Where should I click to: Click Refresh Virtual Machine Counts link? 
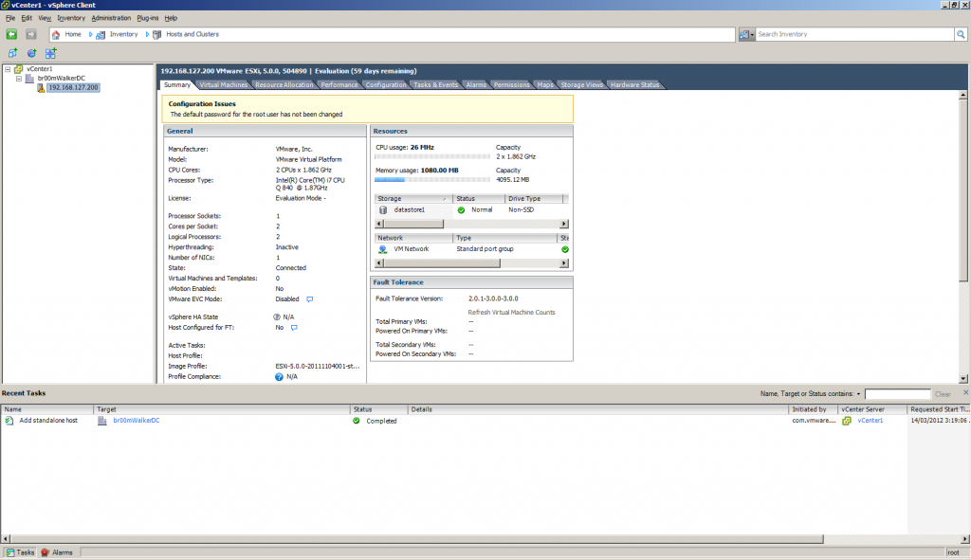511,313
